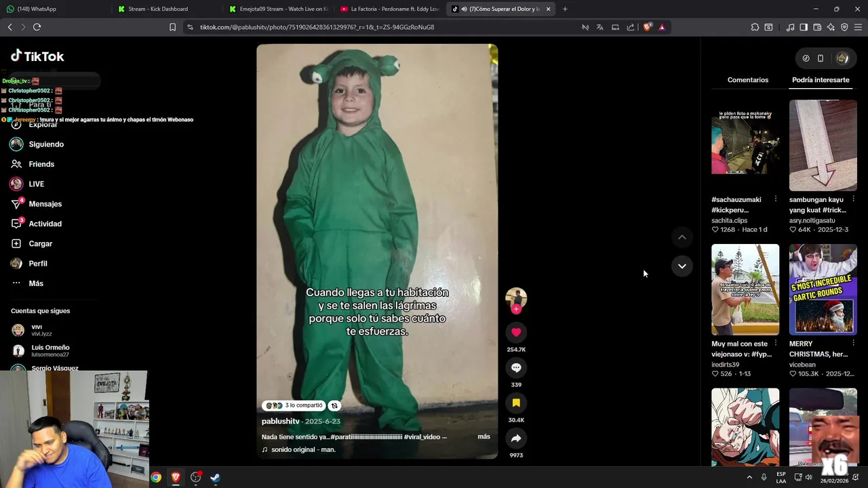Screen dimensions: 868x488
Task: Switch to La Factoria - Perdoname tab
Action: (389, 9)
